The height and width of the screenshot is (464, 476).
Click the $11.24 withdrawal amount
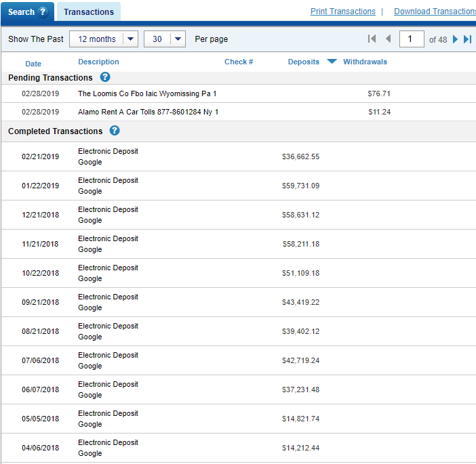pos(380,112)
